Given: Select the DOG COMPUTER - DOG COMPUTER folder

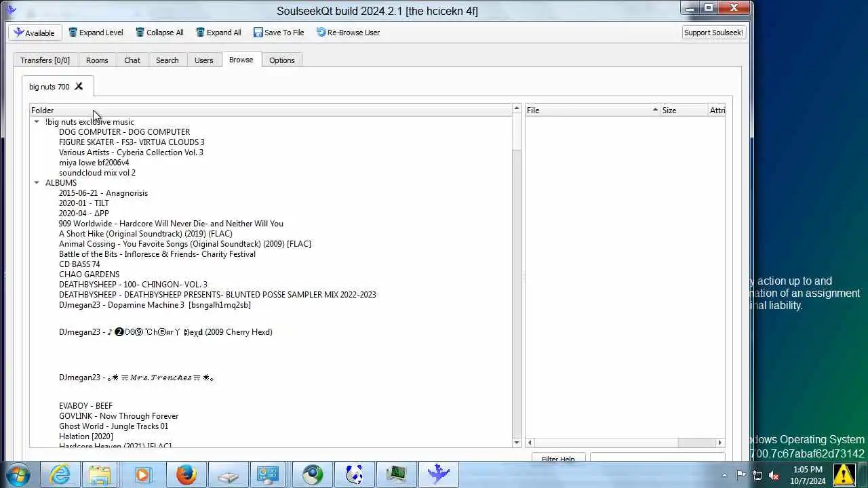Looking at the screenshot, I should tap(124, 132).
